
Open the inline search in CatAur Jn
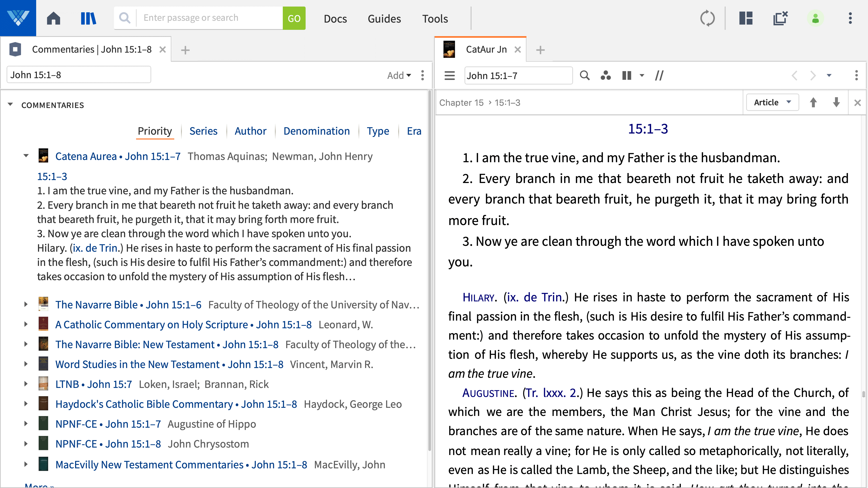585,75
